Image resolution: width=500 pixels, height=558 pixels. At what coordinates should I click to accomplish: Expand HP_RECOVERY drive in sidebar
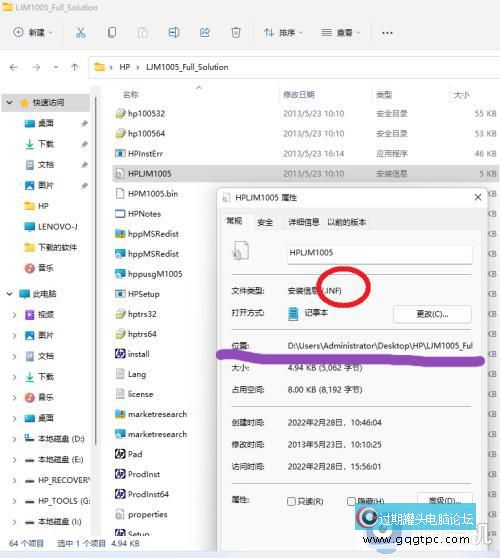tap(14, 480)
